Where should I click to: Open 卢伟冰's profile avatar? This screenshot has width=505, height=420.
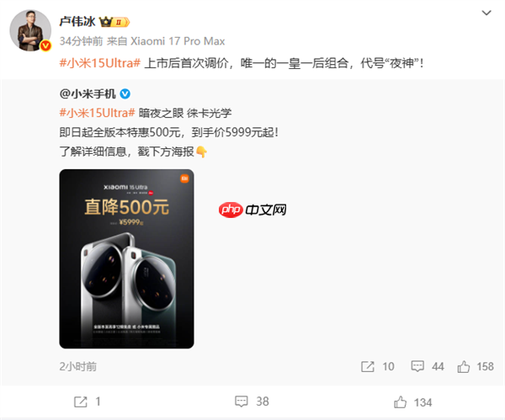30,30
